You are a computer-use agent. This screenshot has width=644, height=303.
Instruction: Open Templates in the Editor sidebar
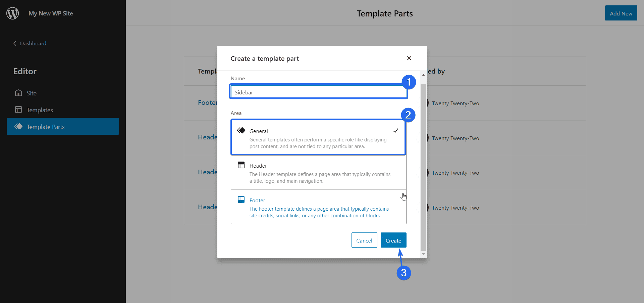coord(40,110)
